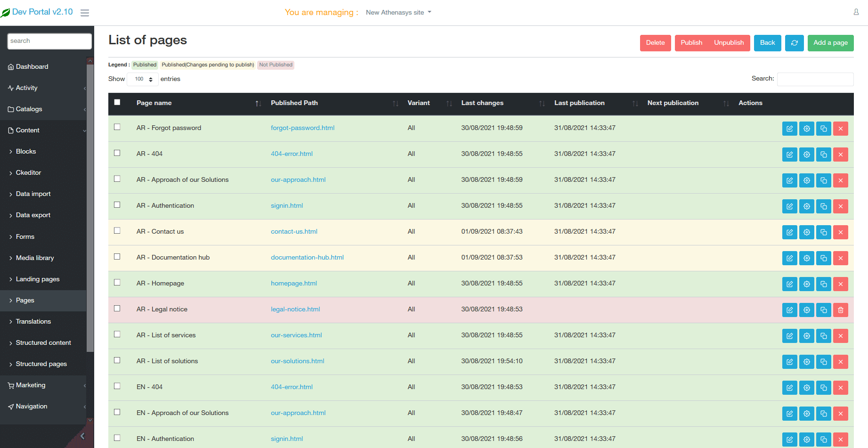The height and width of the screenshot is (448, 868).
Task: Check the AR - Contact us row checkbox
Action: (117, 231)
